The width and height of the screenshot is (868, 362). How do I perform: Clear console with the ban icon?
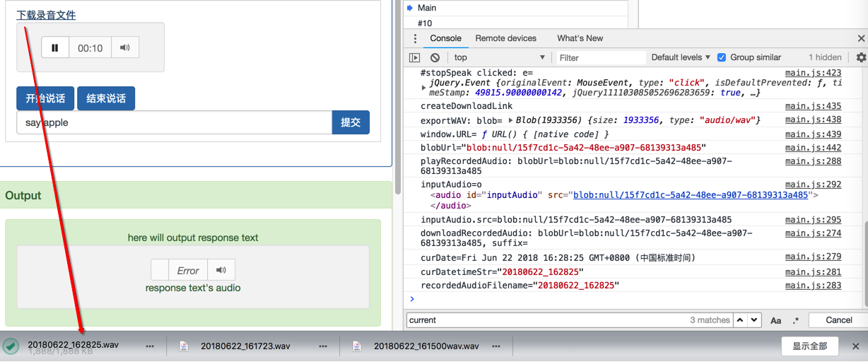tap(435, 57)
